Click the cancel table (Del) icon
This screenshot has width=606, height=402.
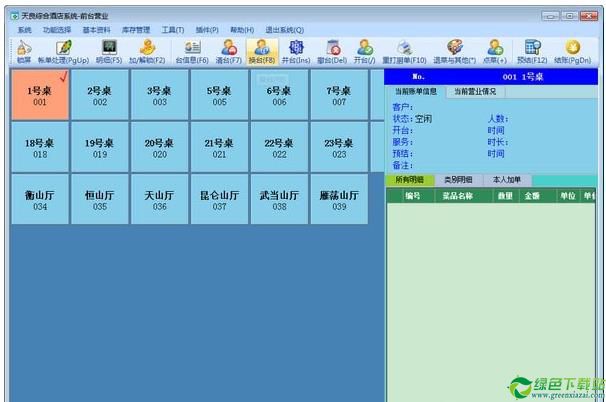pos(332,48)
